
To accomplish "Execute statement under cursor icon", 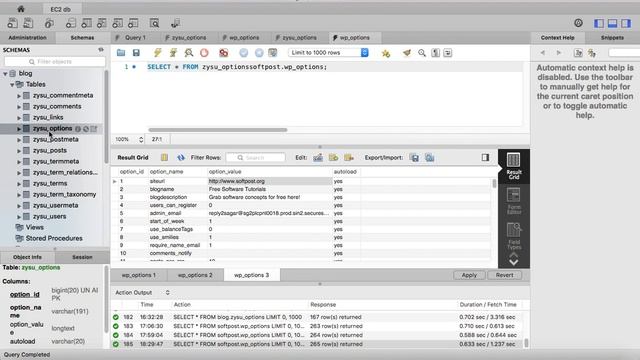I will tap(173, 53).
